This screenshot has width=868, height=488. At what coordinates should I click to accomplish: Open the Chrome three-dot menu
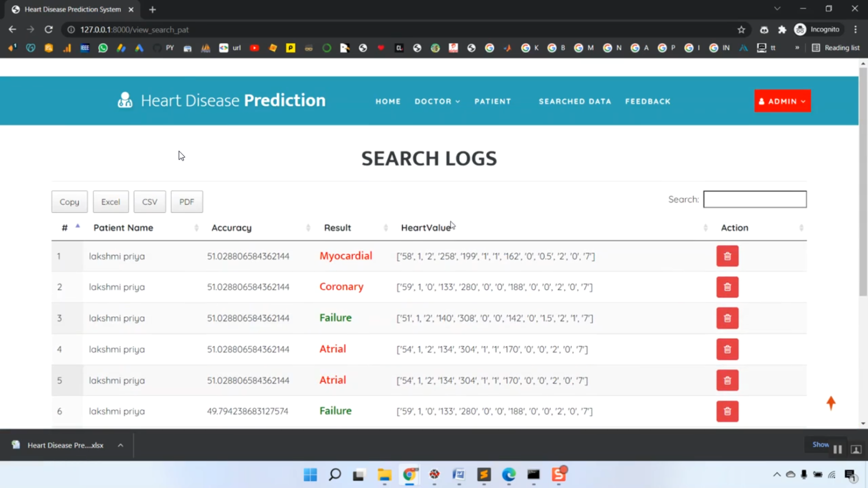tap(856, 29)
